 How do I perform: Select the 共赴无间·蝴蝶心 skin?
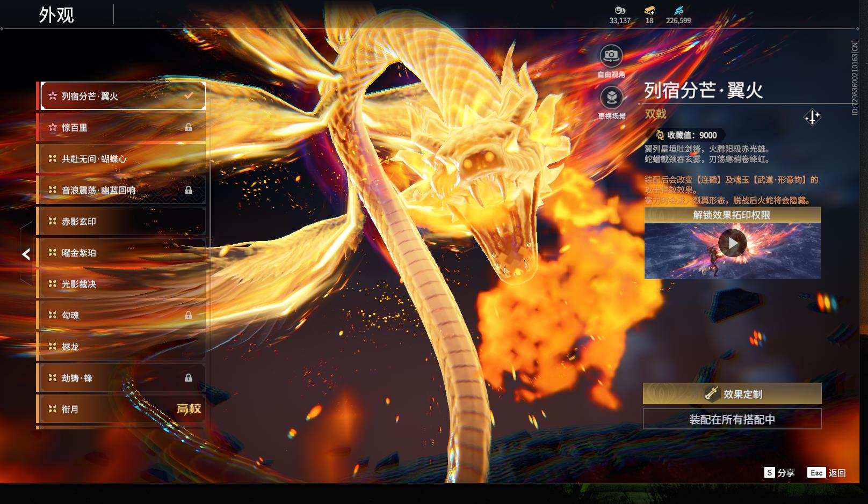(122, 159)
